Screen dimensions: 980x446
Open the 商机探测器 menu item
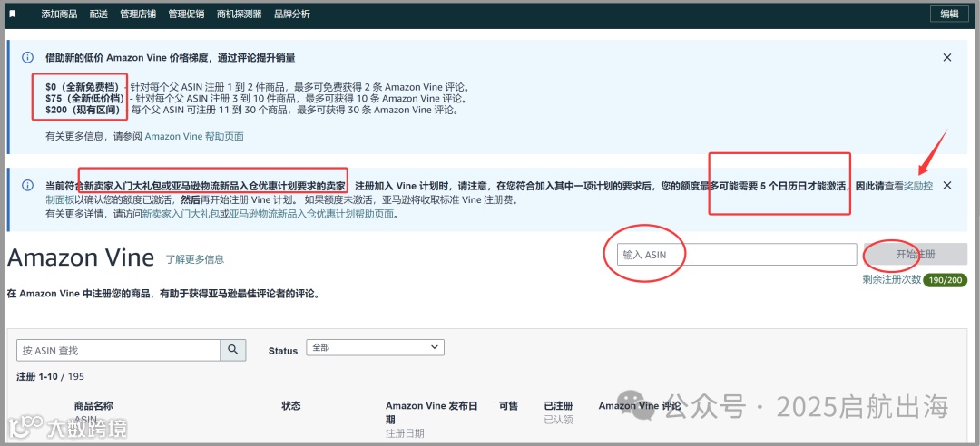240,14
